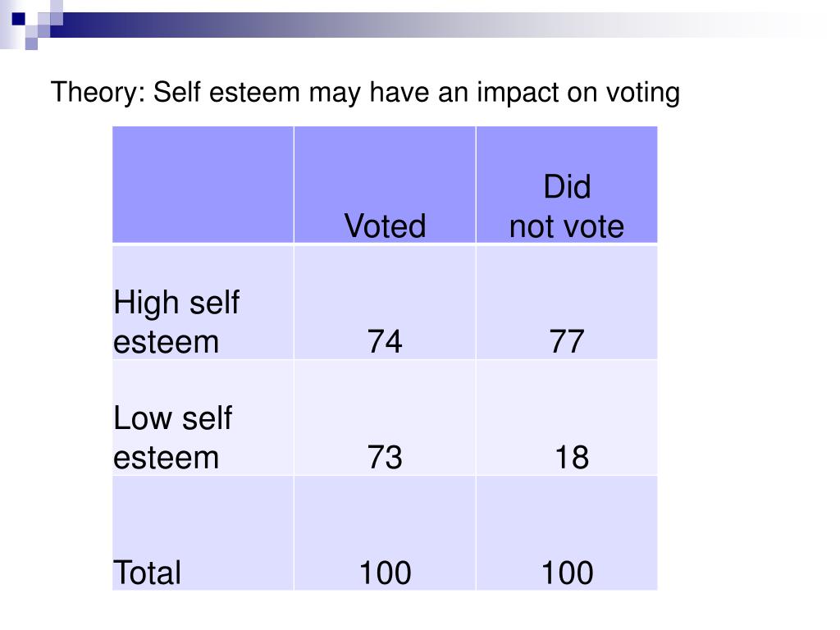Viewport: 840px width, 630px height.
Task: Click the word esteem in High self esteem
Action: 166,342
